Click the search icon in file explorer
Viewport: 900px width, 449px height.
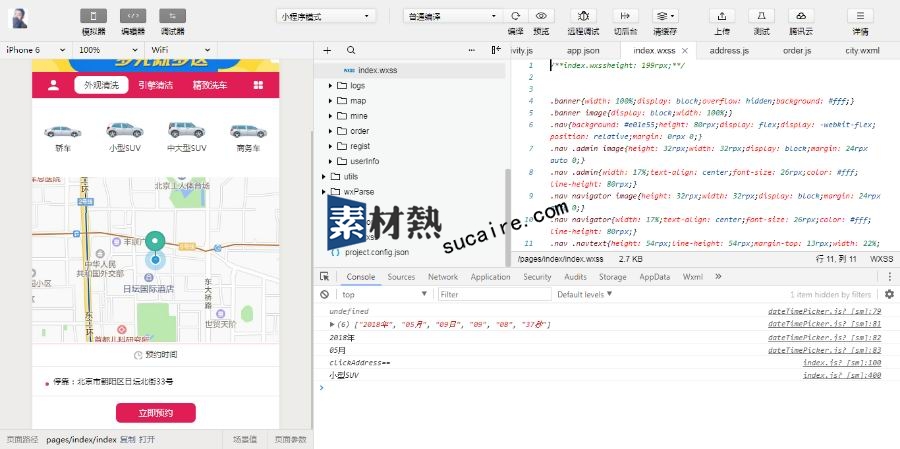point(351,50)
